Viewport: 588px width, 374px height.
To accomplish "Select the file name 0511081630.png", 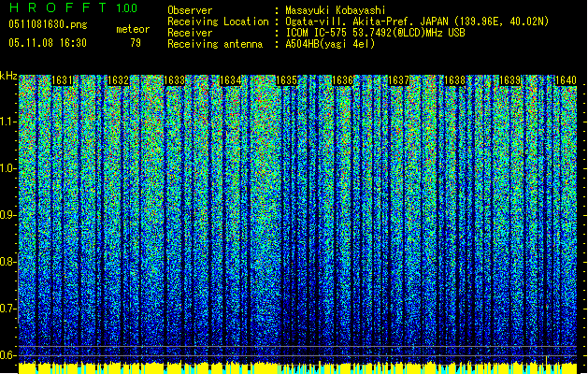I will (x=48, y=25).
